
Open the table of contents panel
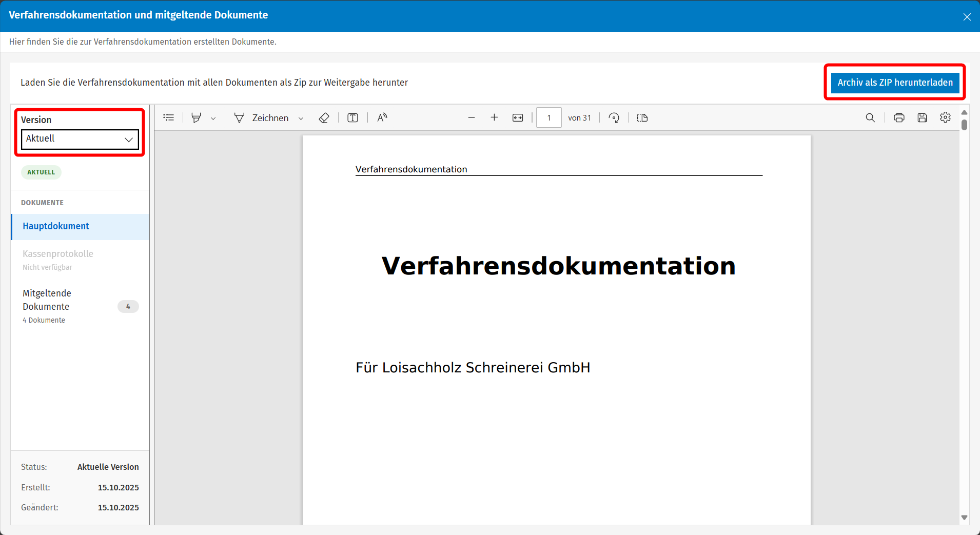pyautogui.click(x=169, y=118)
